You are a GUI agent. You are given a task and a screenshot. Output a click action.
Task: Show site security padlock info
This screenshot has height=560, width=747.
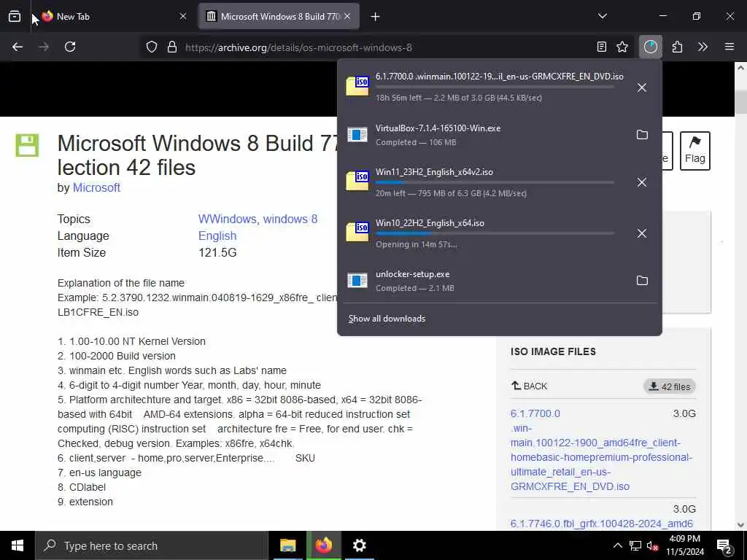click(x=172, y=47)
